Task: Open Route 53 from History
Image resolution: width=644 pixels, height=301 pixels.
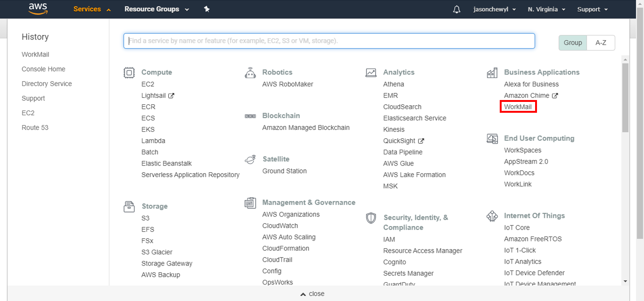Action: coord(35,128)
